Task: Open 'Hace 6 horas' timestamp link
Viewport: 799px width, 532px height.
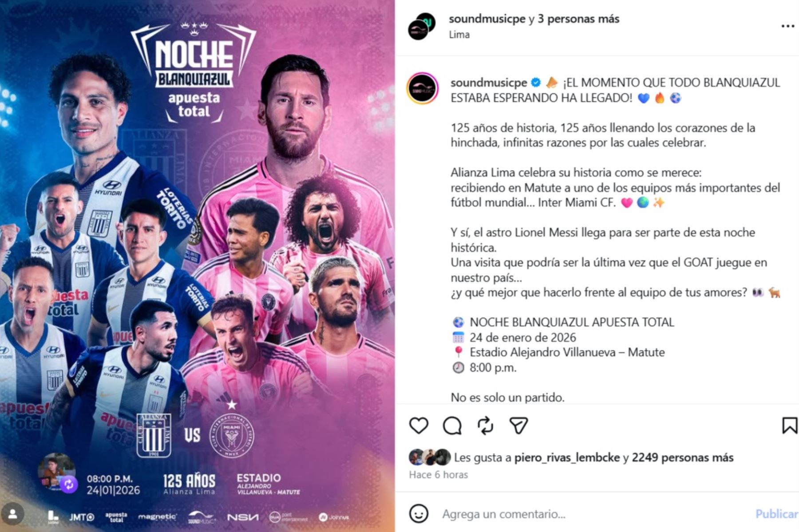Action: (438, 475)
